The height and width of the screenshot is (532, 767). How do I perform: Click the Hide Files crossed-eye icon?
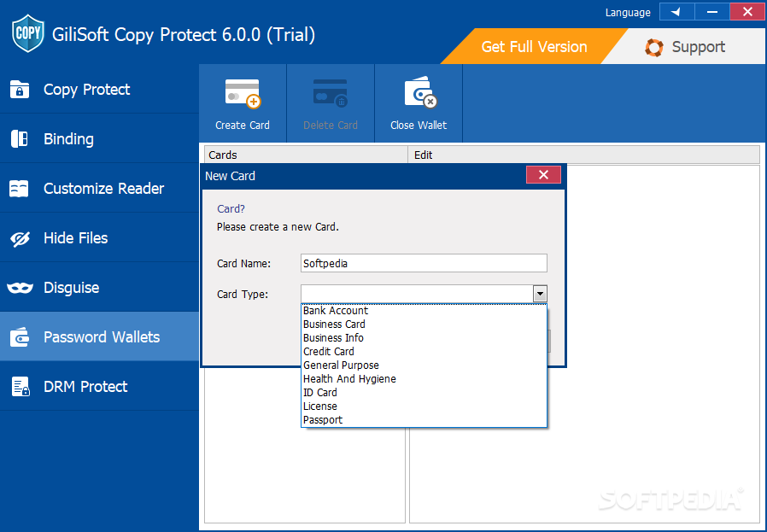click(x=20, y=239)
